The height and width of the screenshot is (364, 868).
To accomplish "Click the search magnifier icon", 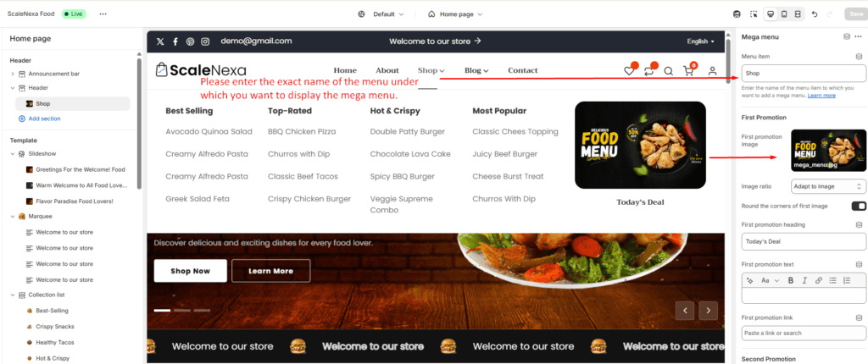I will (668, 71).
